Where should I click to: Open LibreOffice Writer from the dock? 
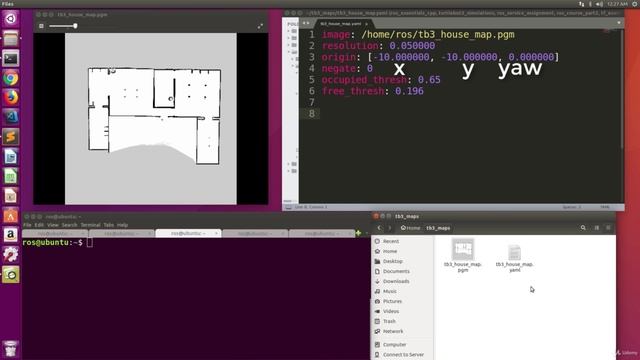point(11,157)
